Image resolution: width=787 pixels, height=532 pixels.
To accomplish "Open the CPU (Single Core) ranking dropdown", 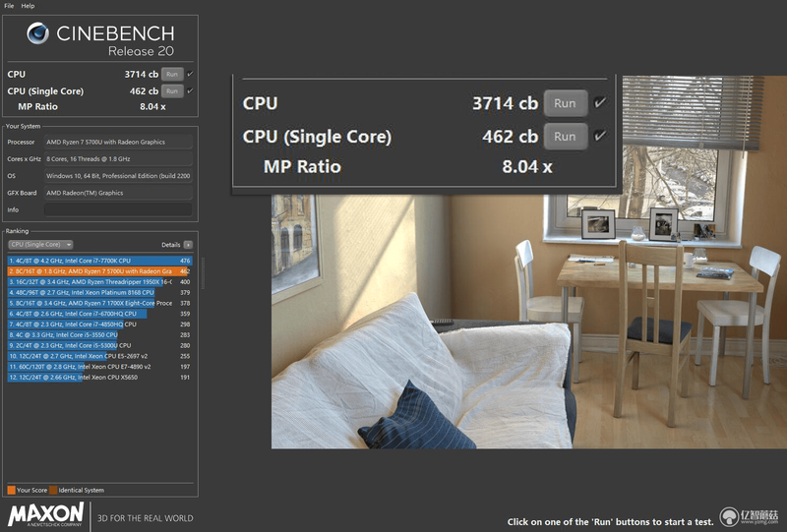I will (x=40, y=245).
